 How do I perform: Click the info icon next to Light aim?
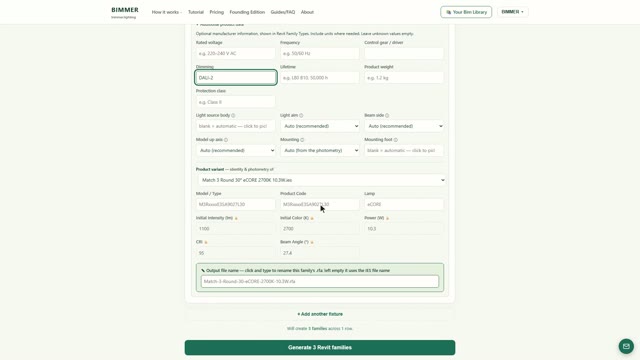coord(301,116)
